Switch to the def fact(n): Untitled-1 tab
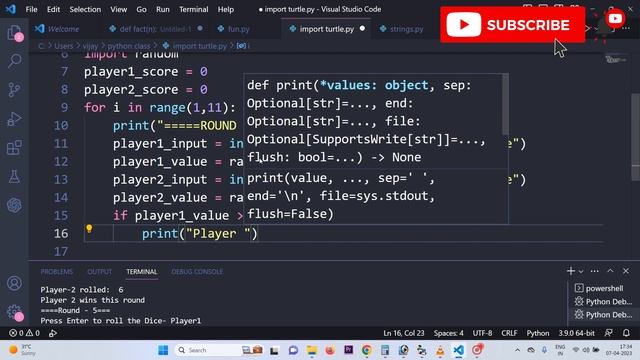This screenshot has width=640, height=360. [x=156, y=29]
